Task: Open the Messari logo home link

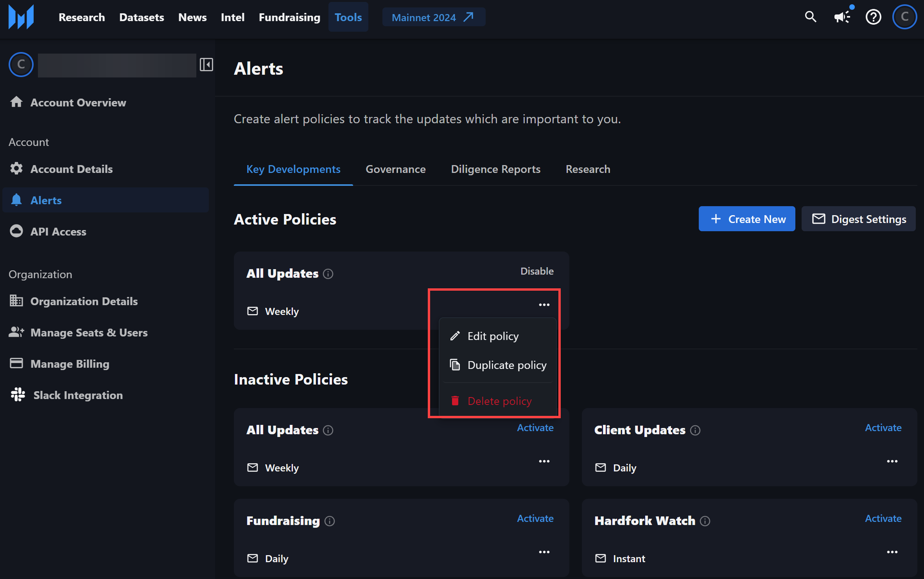Action: (21, 17)
